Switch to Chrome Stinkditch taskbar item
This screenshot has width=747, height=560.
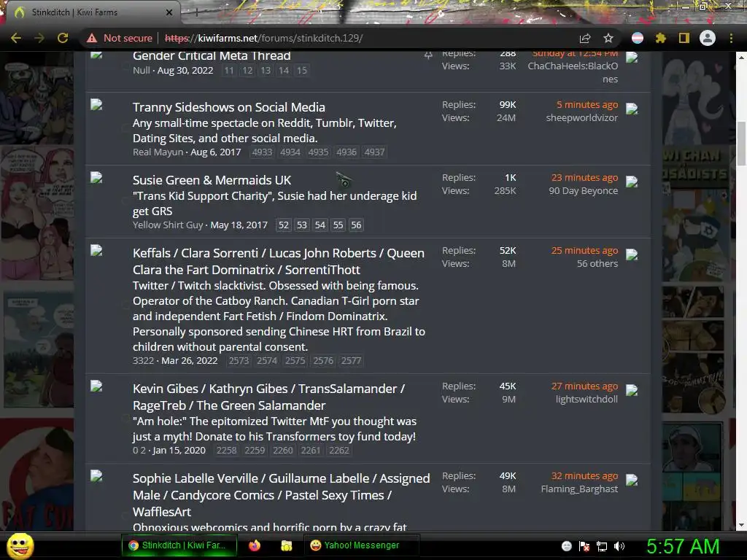pyautogui.click(x=179, y=545)
